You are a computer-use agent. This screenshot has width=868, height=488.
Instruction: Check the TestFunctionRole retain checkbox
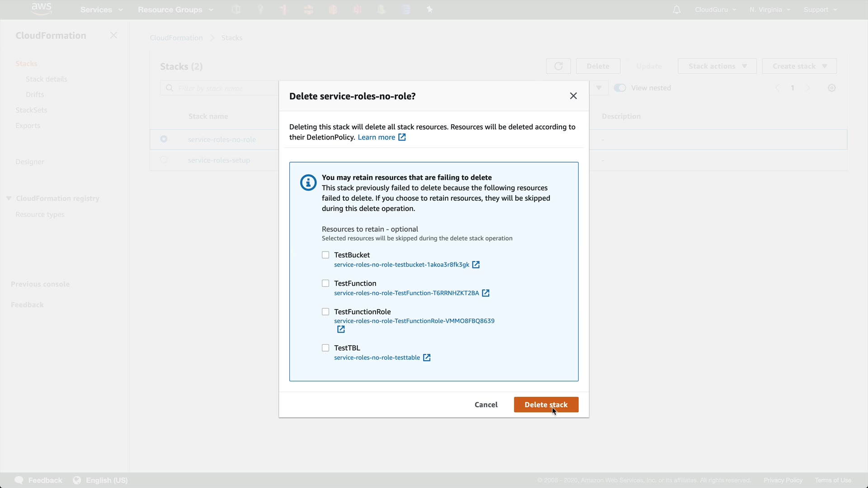[x=325, y=312]
